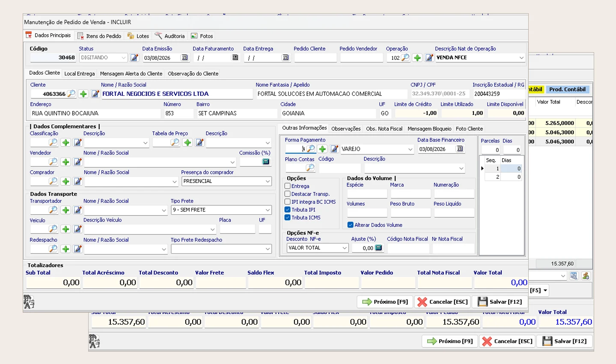Open Data Entrega calendar picker
Viewport: 616px width, 364px height.
[x=286, y=58]
